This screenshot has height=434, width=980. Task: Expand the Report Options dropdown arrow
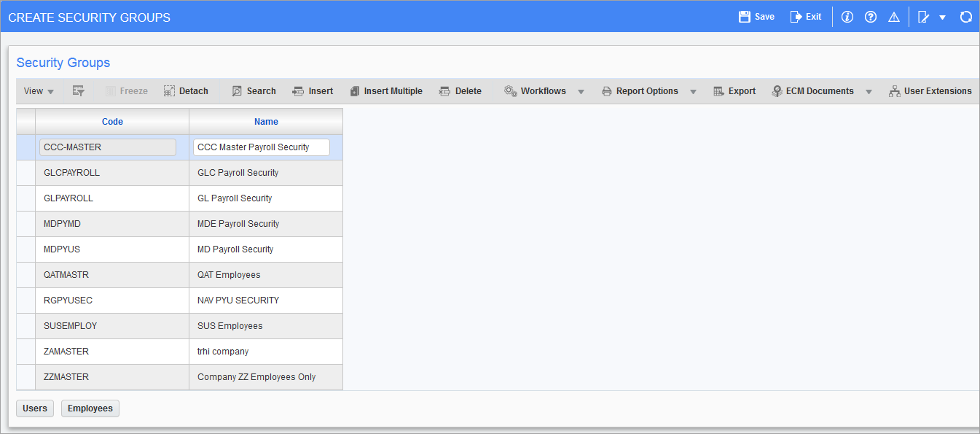693,92
